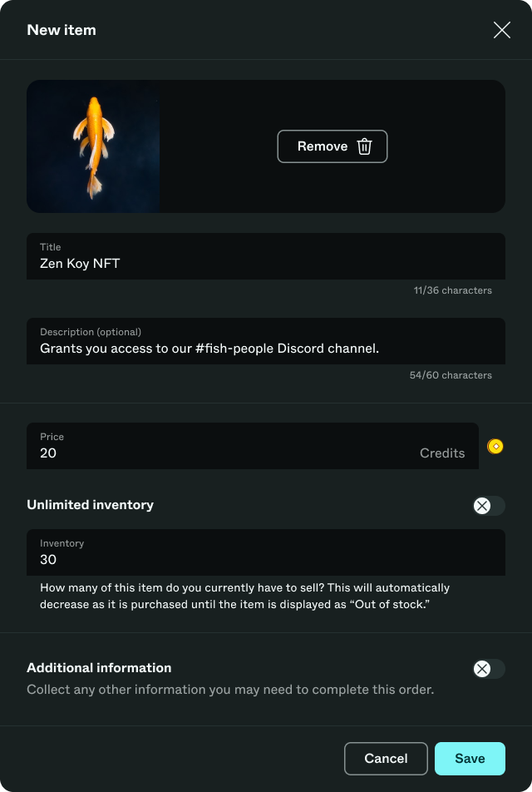
Task: Cancel creating the new item
Action: coord(386,759)
